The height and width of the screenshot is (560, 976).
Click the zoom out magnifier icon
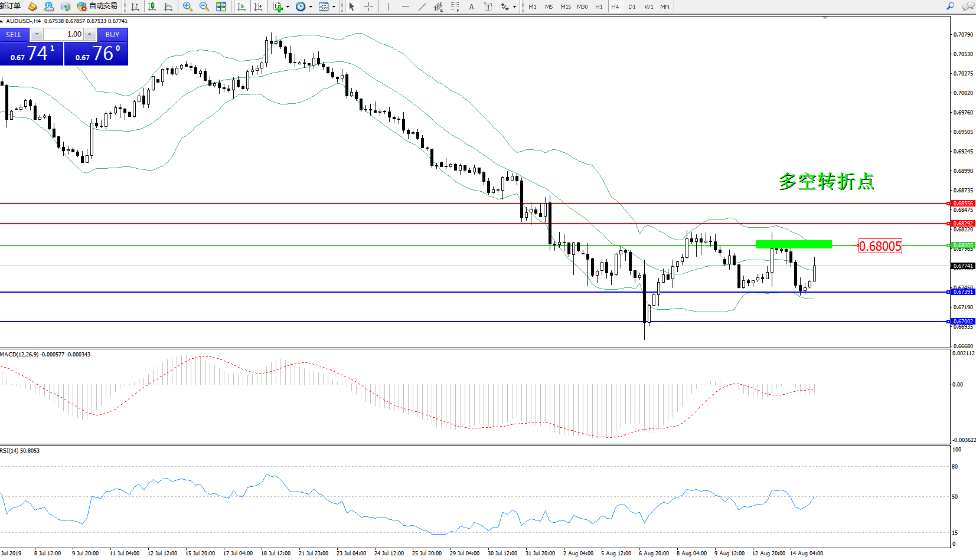(204, 6)
